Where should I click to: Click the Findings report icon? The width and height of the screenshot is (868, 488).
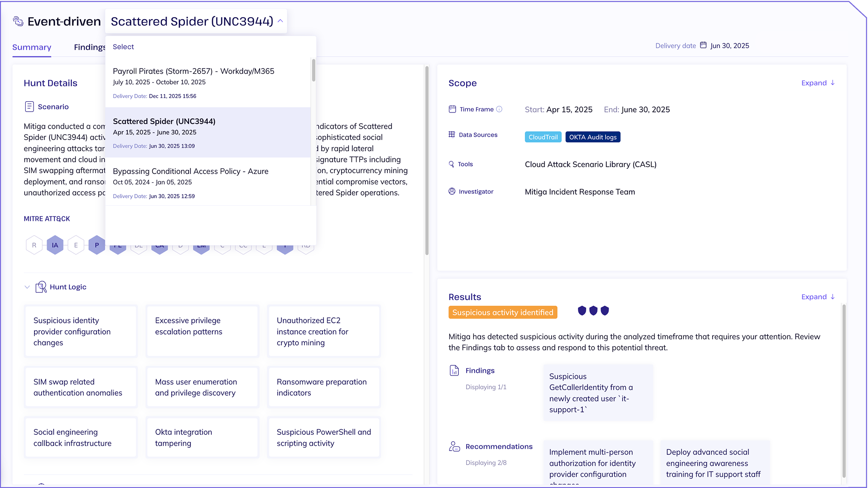click(x=454, y=370)
